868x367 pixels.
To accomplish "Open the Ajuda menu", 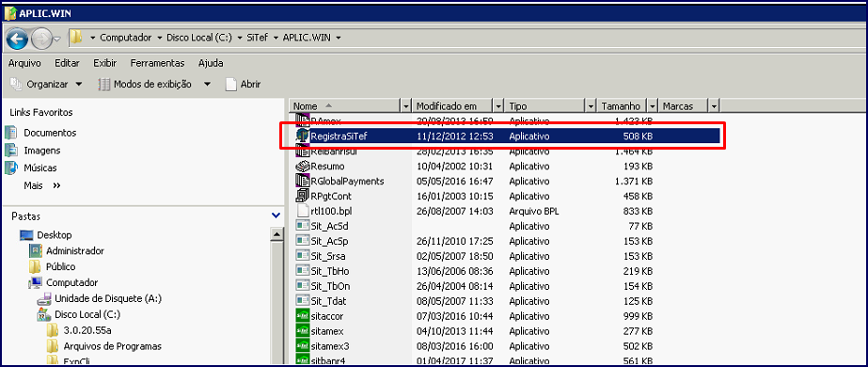I will click(x=211, y=63).
